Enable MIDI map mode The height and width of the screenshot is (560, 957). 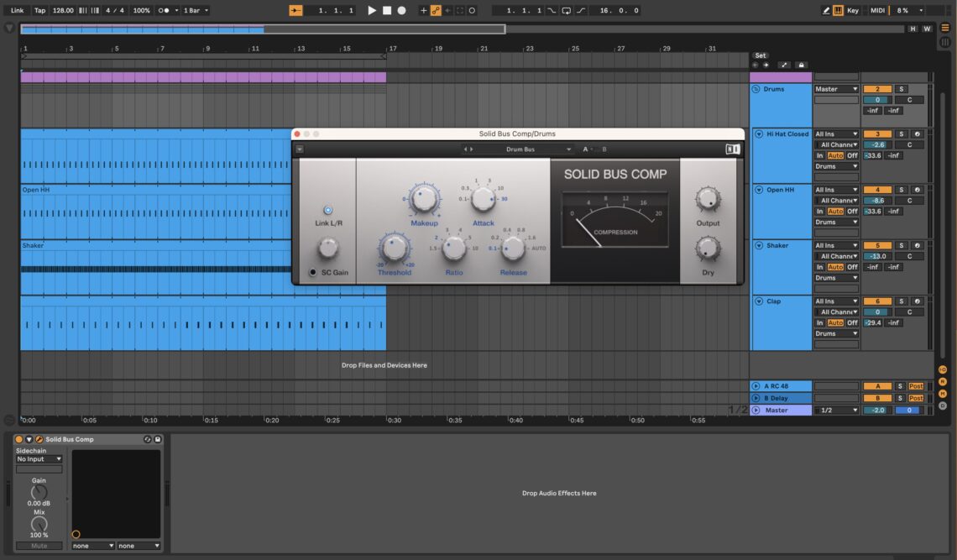pyautogui.click(x=877, y=10)
